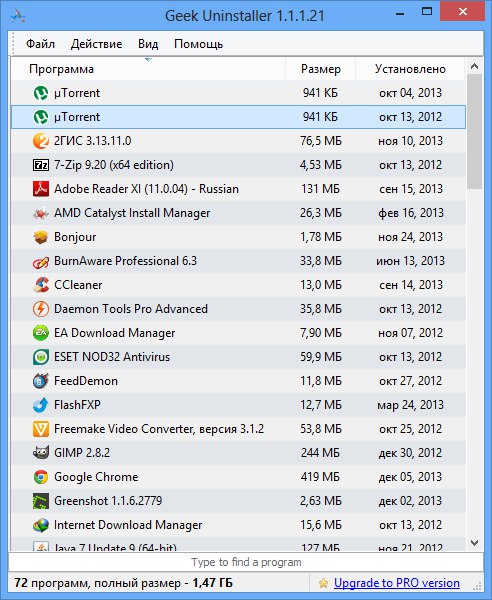
Task: Open the Вид menu
Action: click(148, 44)
